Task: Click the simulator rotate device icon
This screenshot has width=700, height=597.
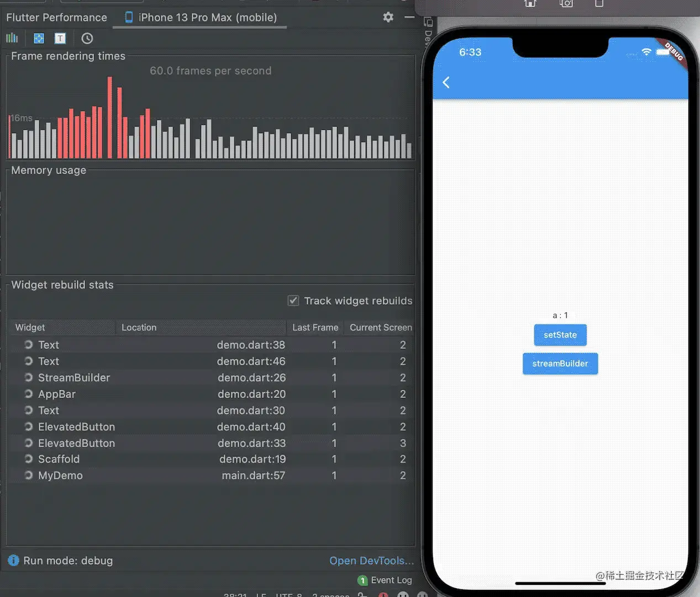Action: 599,3
